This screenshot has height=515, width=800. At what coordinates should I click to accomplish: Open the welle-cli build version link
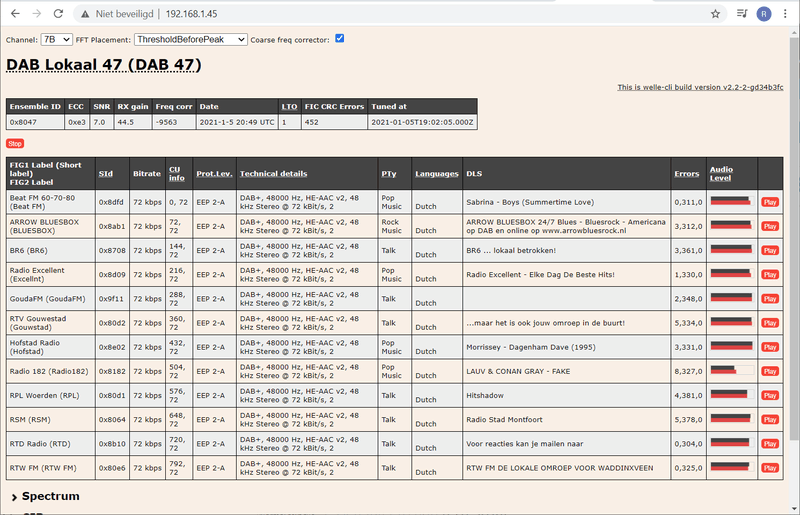coord(700,87)
